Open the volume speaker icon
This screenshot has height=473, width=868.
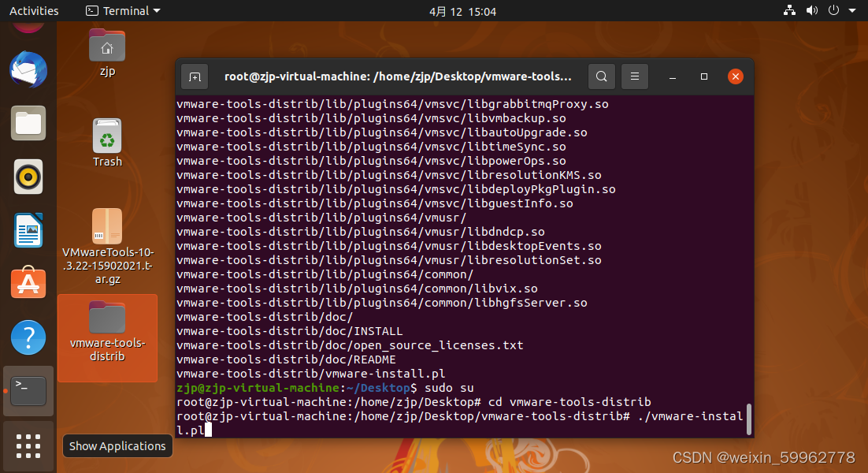pos(811,10)
